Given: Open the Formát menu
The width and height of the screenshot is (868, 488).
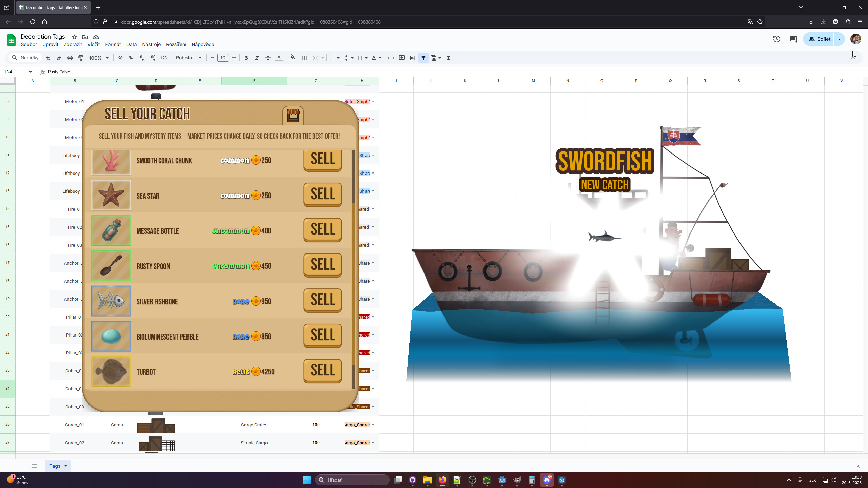Looking at the screenshot, I should (x=113, y=44).
